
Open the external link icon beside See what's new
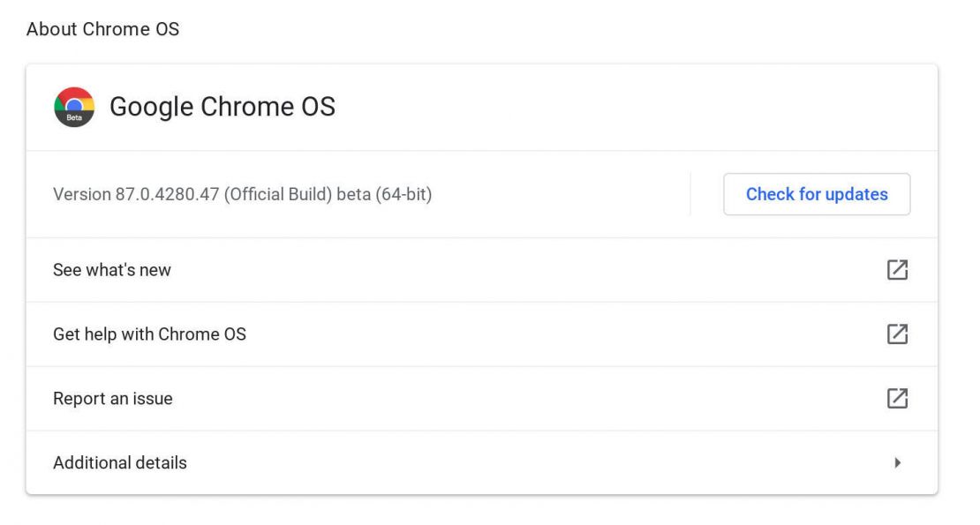pos(897,269)
